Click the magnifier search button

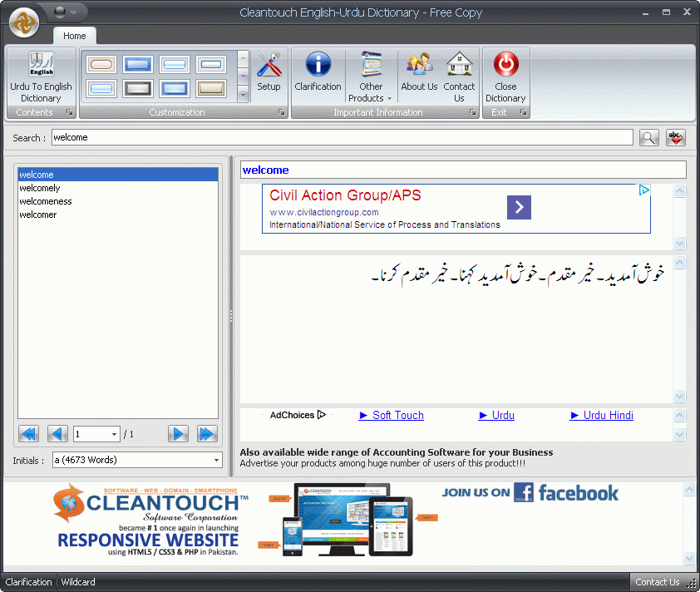point(648,138)
